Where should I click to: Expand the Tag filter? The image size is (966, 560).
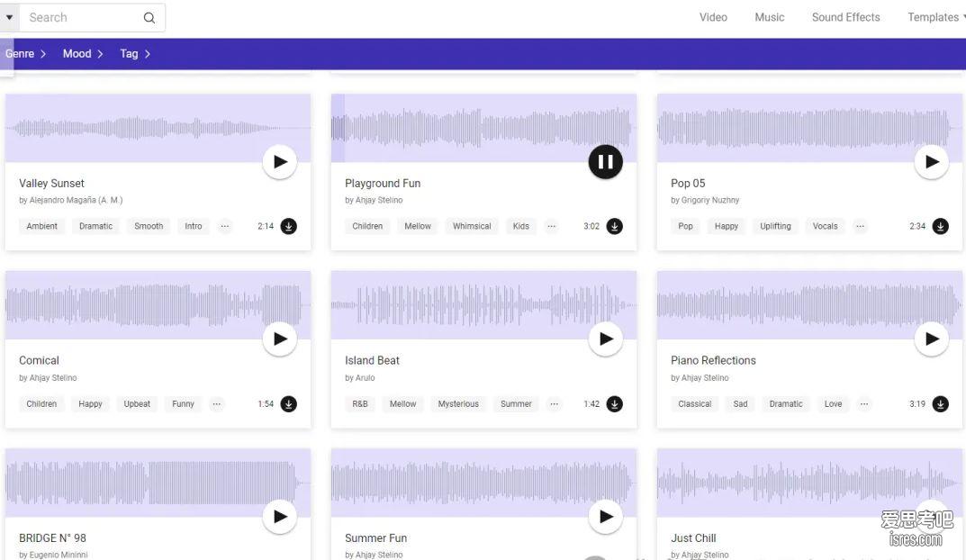point(135,54)
